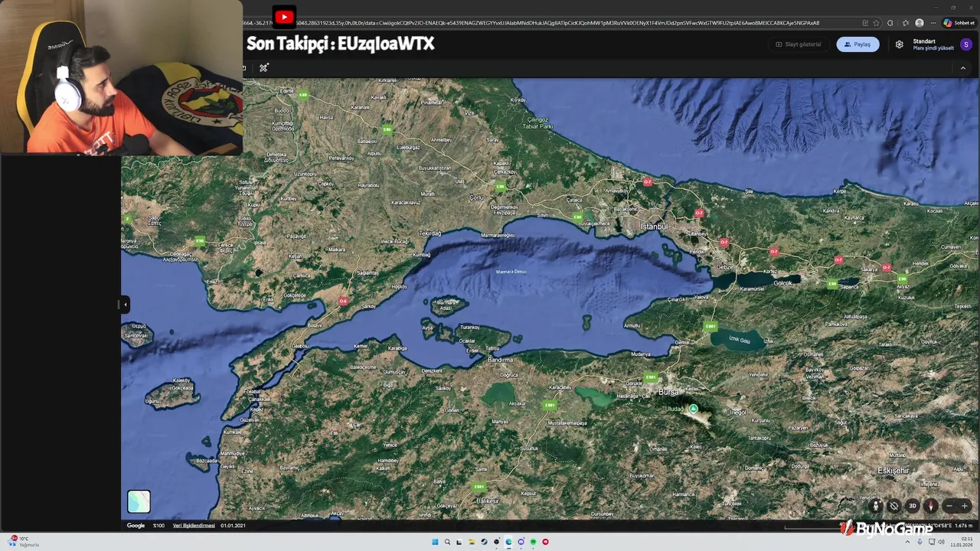980x551 pixels.
Task: Click the Google logo in status bar
Action: (x=136, y=526)
